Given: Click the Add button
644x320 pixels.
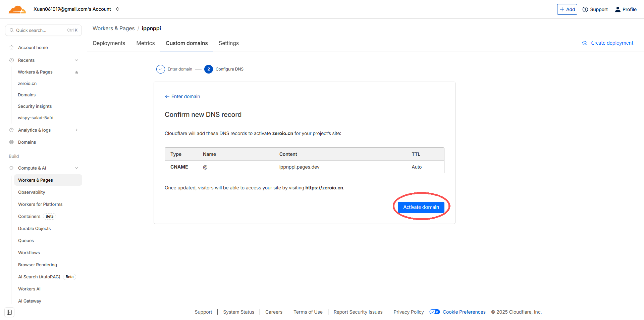Looking at the screenshot, I should [567, 9].
